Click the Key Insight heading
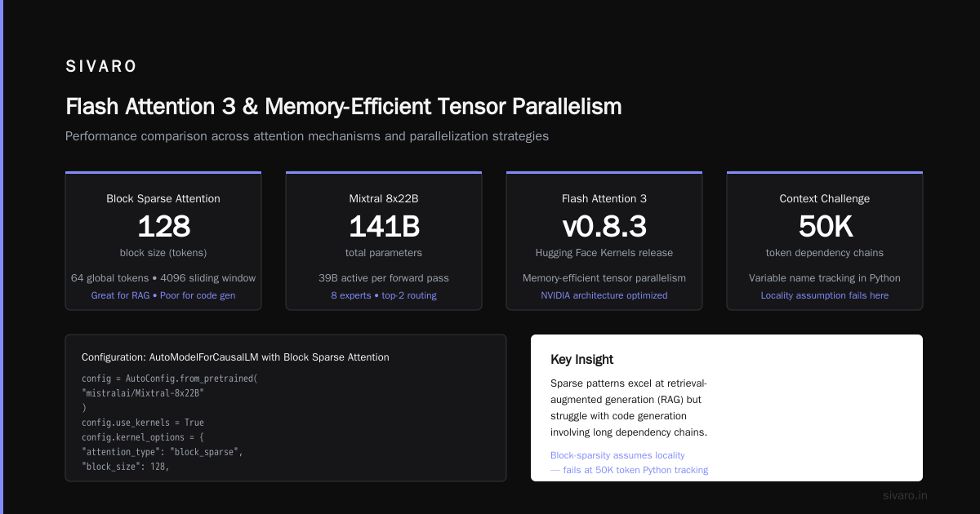980x514 pixels. click(582, 360)
